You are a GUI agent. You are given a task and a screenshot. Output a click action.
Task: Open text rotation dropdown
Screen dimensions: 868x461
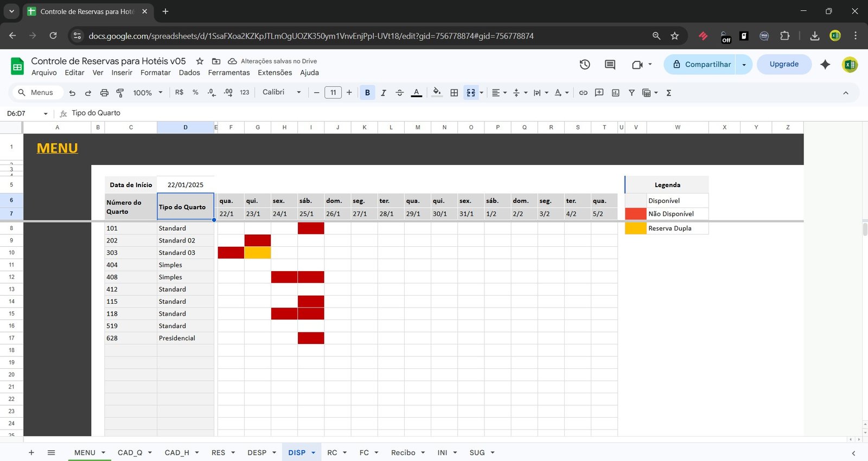point(561,93)
